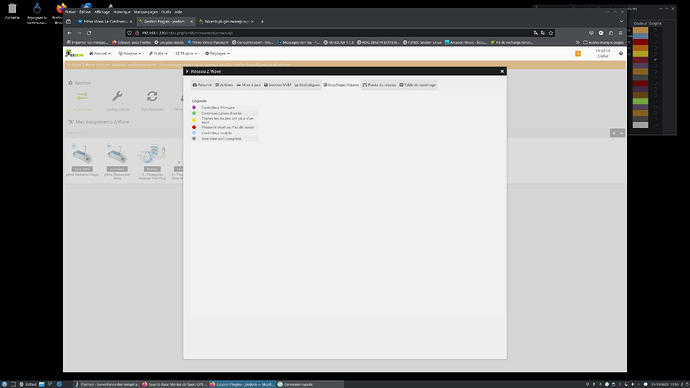Click the Inclusion arrows icon
The width and height of the screenshot is (690, 388).
point(82,96)
